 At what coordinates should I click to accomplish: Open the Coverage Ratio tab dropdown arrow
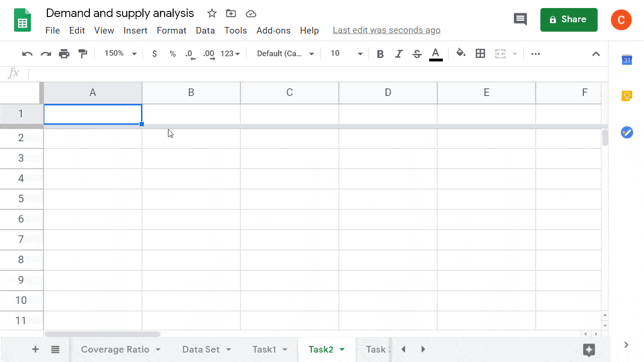point(158,350)
